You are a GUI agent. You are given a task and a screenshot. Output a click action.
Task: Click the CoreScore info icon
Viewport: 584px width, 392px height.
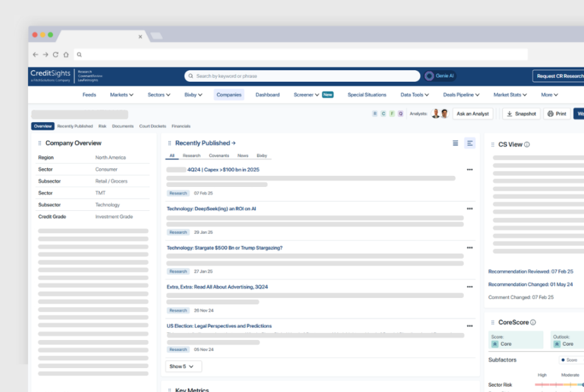533,322
